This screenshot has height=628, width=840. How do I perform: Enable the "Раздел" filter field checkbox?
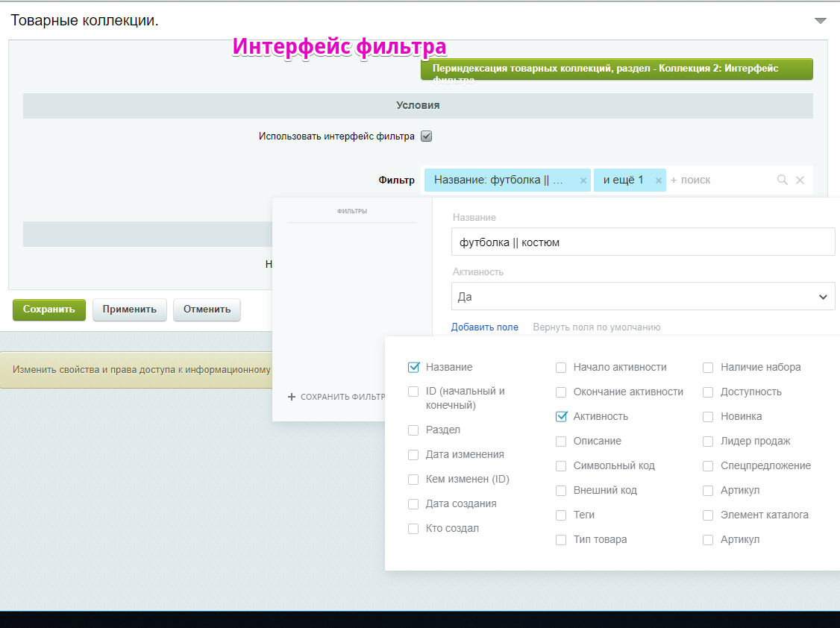coord(413,430)
